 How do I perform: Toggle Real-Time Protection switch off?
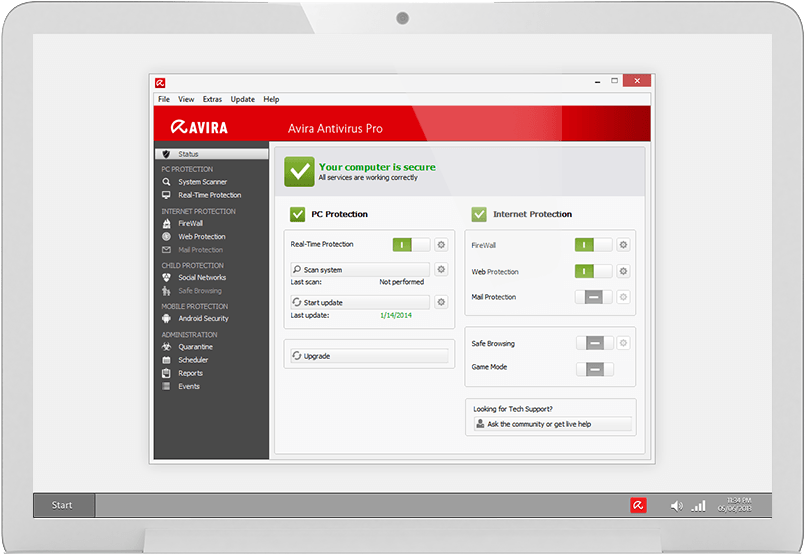411,244
